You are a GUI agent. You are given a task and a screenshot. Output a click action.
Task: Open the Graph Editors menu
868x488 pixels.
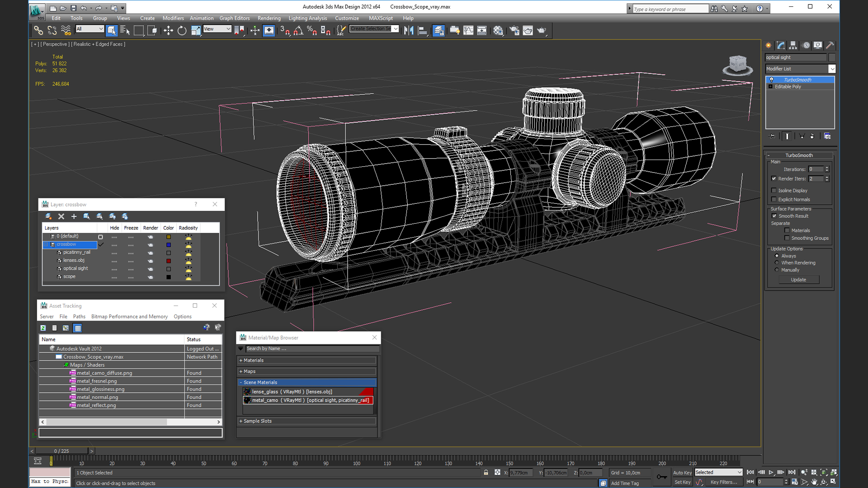(235, 18)
